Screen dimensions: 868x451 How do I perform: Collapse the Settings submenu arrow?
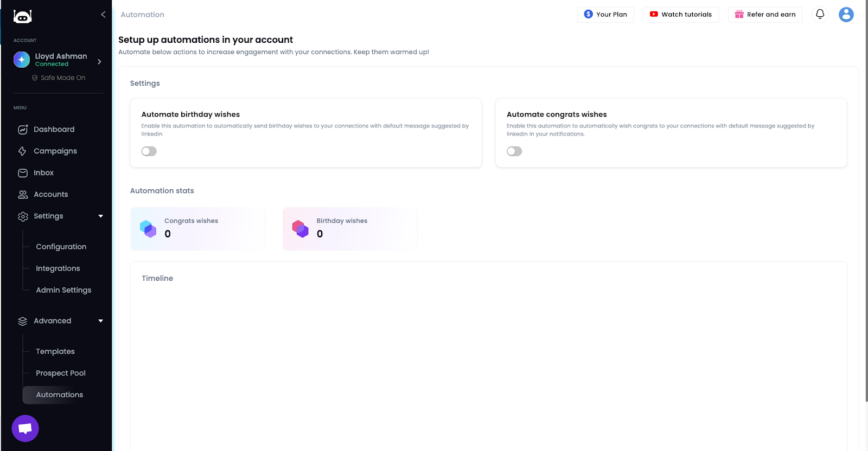pos(100,216)
